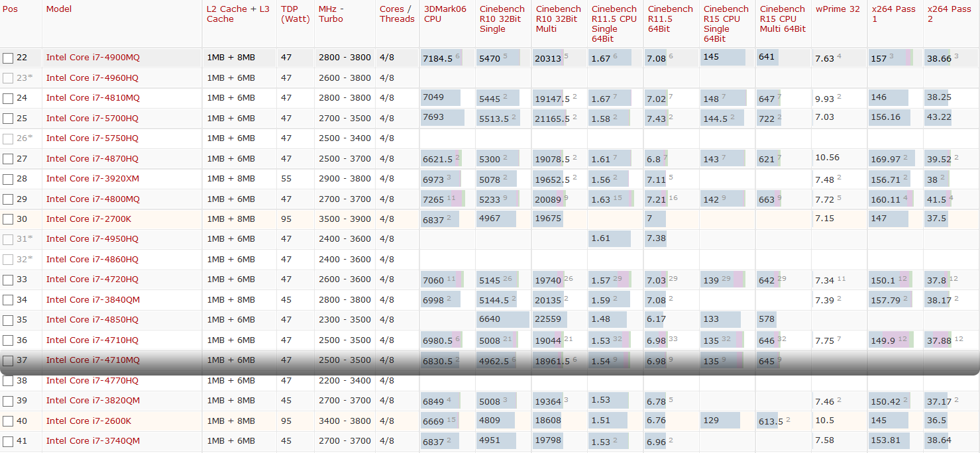Screen dimensions: 980x453
Task: Click the L2 Cache + L3 Cache header
Action: coord(238,14)
